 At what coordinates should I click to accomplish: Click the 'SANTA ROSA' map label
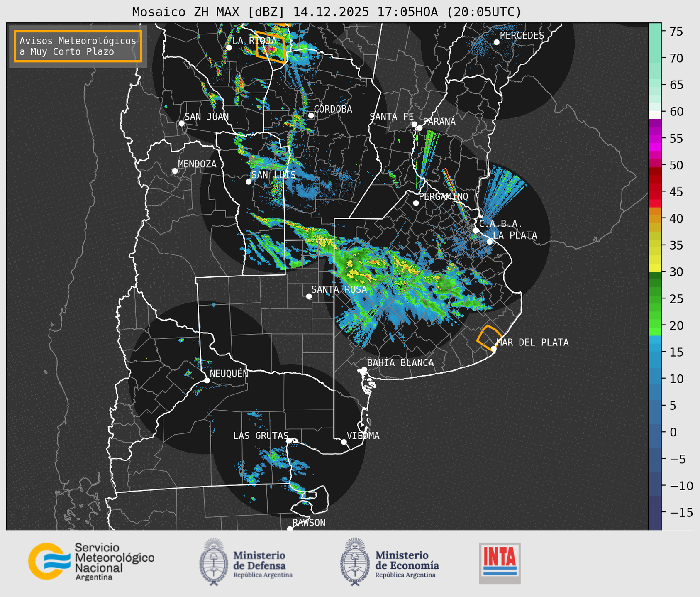point(339,289)
